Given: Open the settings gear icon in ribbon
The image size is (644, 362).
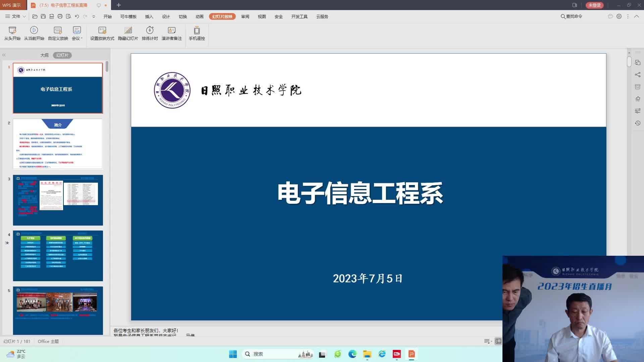Looking at the screenshot, I should (619, 16).
